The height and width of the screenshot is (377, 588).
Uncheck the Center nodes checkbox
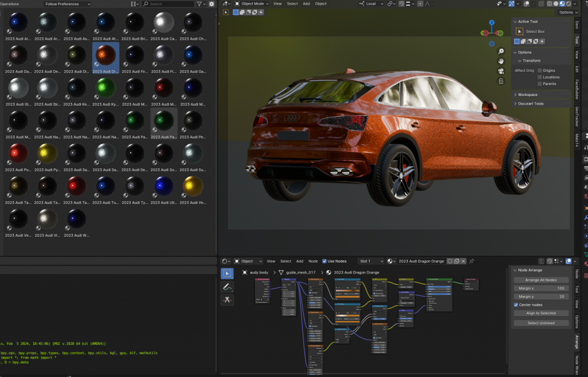pyautogui.click(x=516, y=305)
